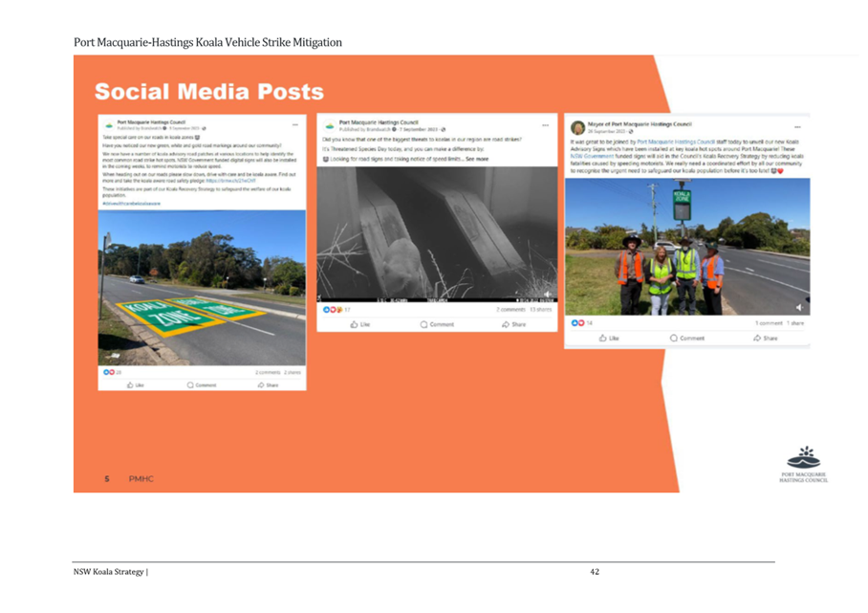Click page number 42 in the footer
Image resolution: width=868 pixels, height=613 pixels.
point(595,572)
